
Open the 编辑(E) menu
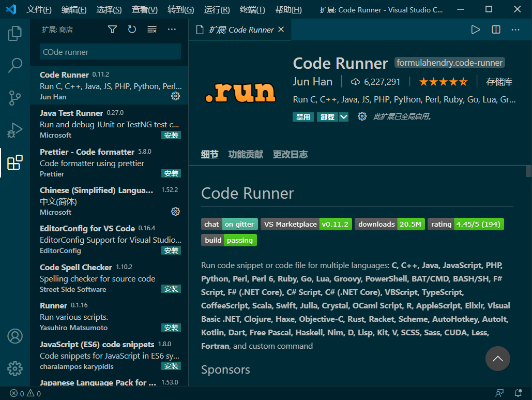tap(74, 9)
